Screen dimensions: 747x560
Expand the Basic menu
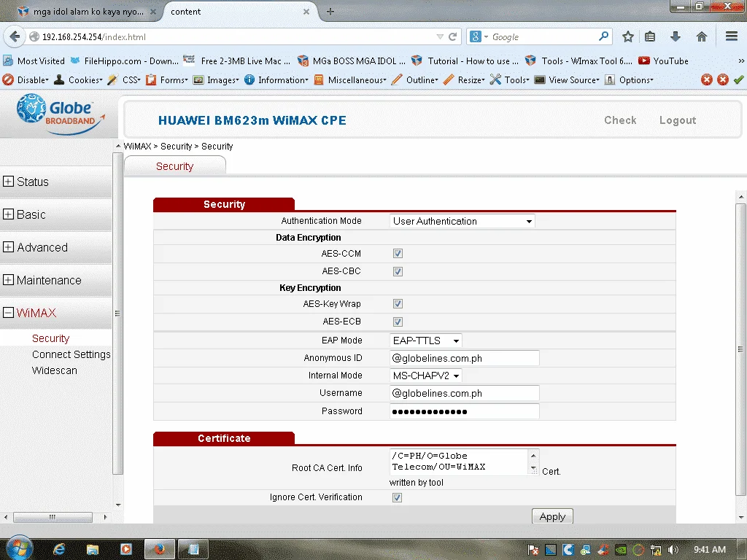(24, 214)
